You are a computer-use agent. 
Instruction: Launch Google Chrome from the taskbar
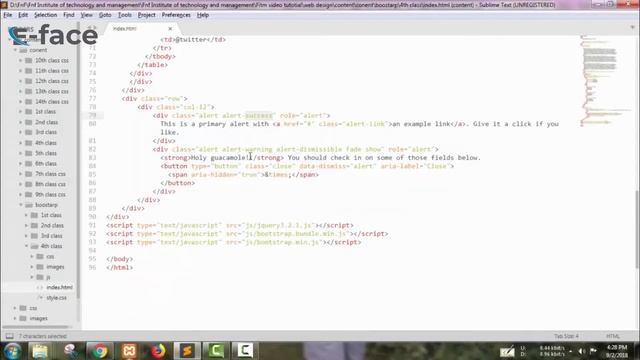coord(99,351)
